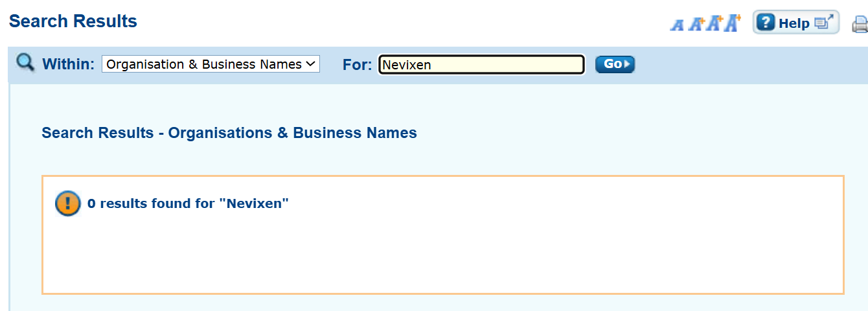This screenshot has height=311, width=868.
Task: Click the Search Results page title
Action: pos(73,21)
